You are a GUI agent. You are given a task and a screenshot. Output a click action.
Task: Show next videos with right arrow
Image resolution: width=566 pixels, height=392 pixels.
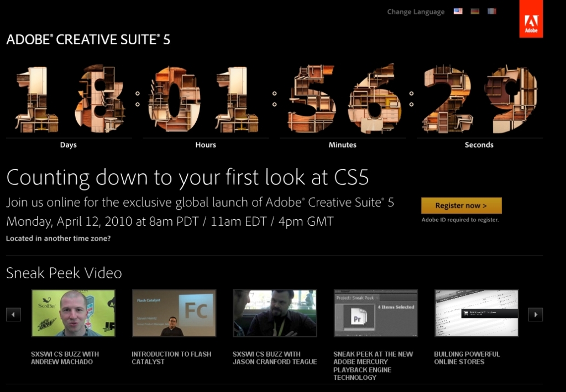click(536, 315)
